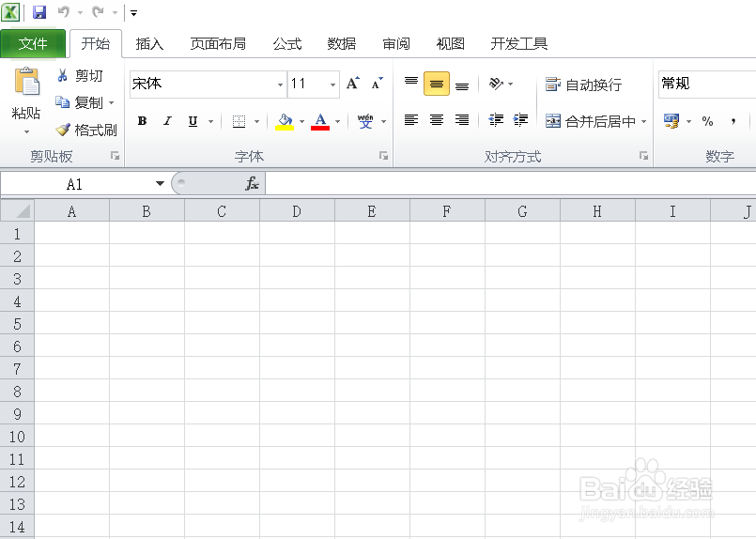
Task: Click the Save icon in quick access toolbar
Action: pyautogui.click(x=39, y=12)
